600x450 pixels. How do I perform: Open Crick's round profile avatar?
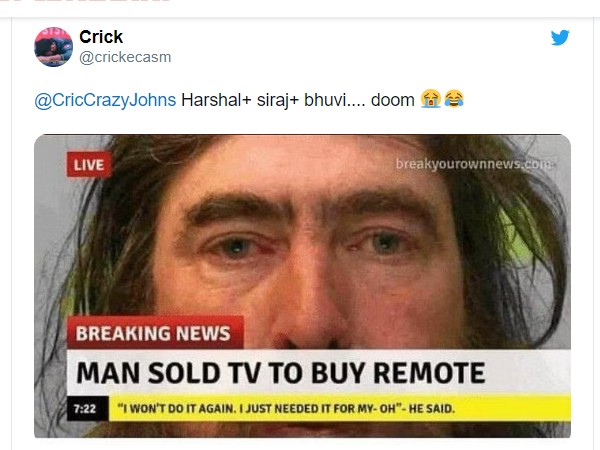54,47
